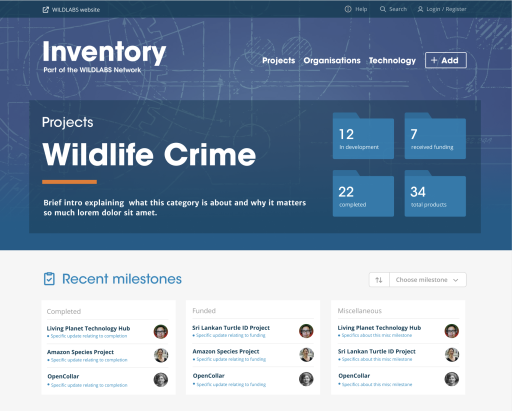Go to WILDLABS website link
Screen dimensions: 512x411
(x=76, y=10)
